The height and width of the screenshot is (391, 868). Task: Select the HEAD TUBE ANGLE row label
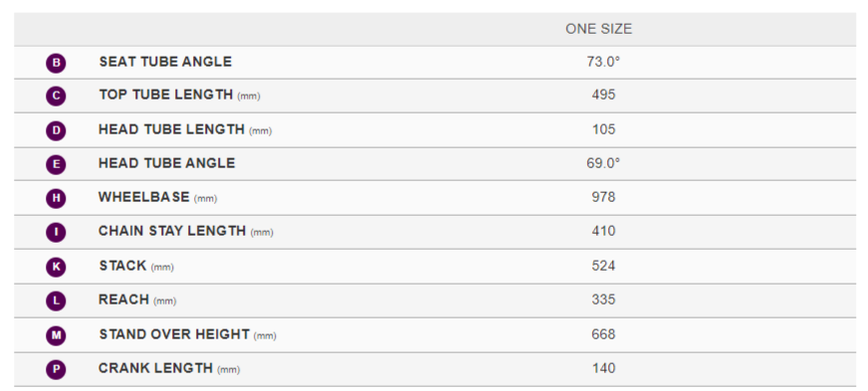(166, 163)
